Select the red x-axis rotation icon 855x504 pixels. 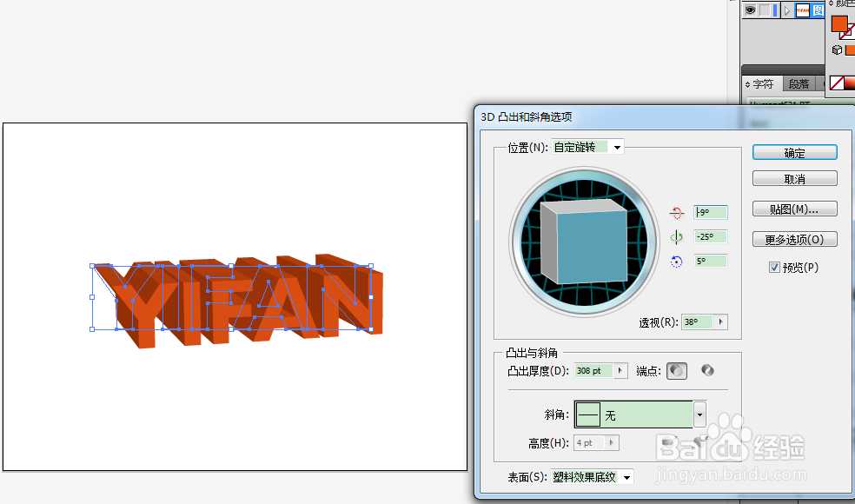(x=678, y=211)
